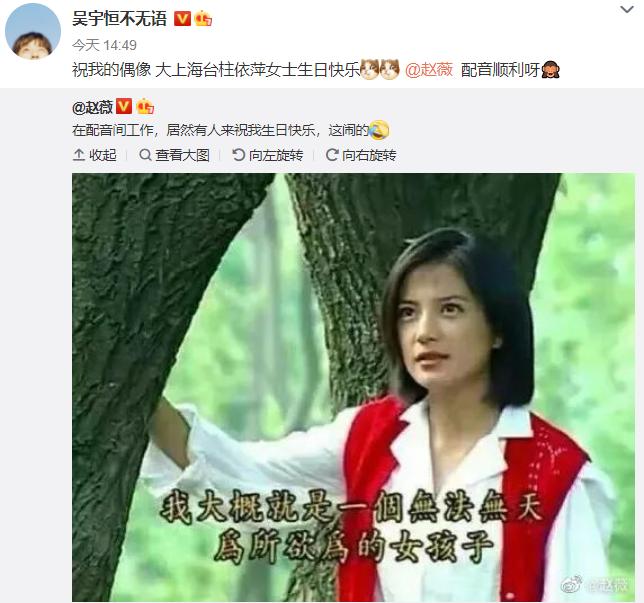
Task: Open the 吴宇恒不无语 profile avatar
Action: 33,32
